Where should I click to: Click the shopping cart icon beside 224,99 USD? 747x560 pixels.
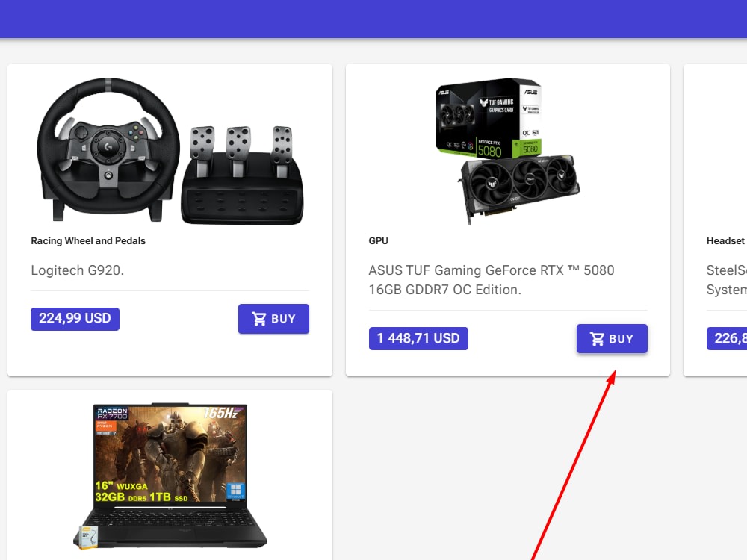coord(259,319)
